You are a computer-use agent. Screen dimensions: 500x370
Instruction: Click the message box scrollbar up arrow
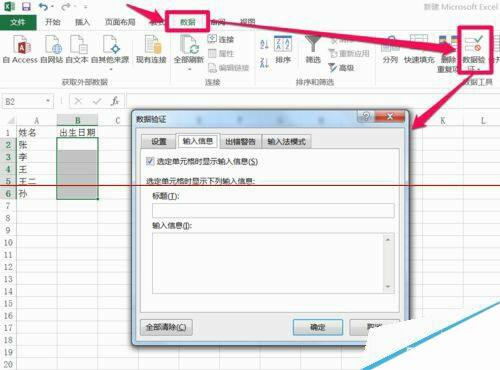tap(388, 240)
